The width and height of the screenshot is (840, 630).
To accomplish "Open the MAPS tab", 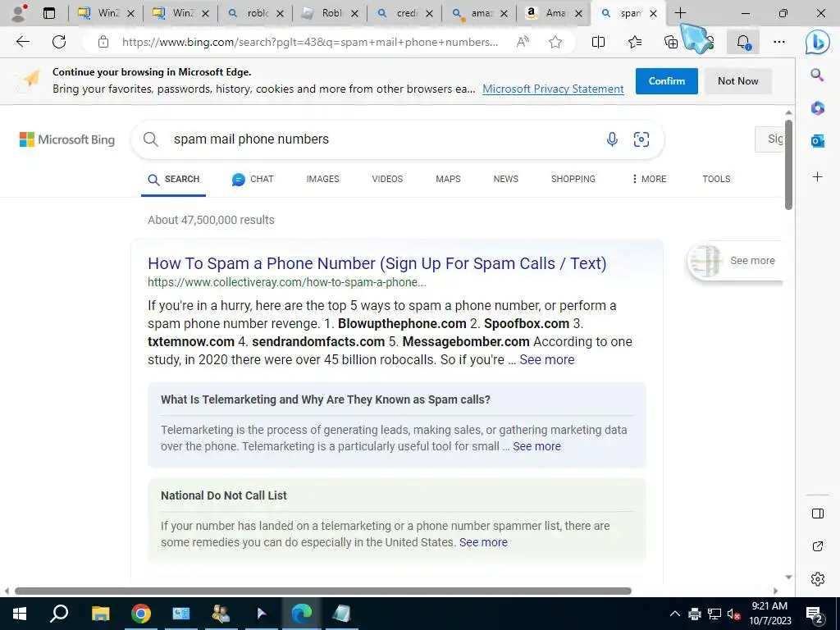I will point(448,179).
